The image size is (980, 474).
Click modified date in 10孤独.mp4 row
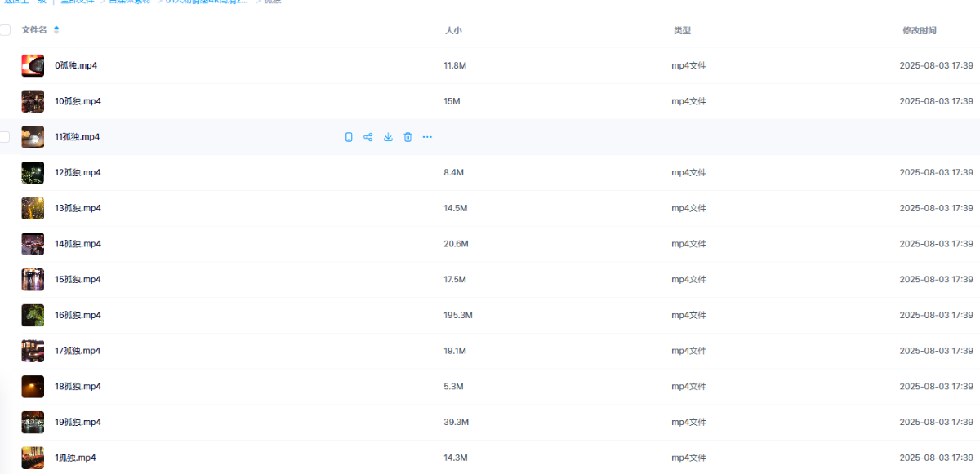coord(936,101)
